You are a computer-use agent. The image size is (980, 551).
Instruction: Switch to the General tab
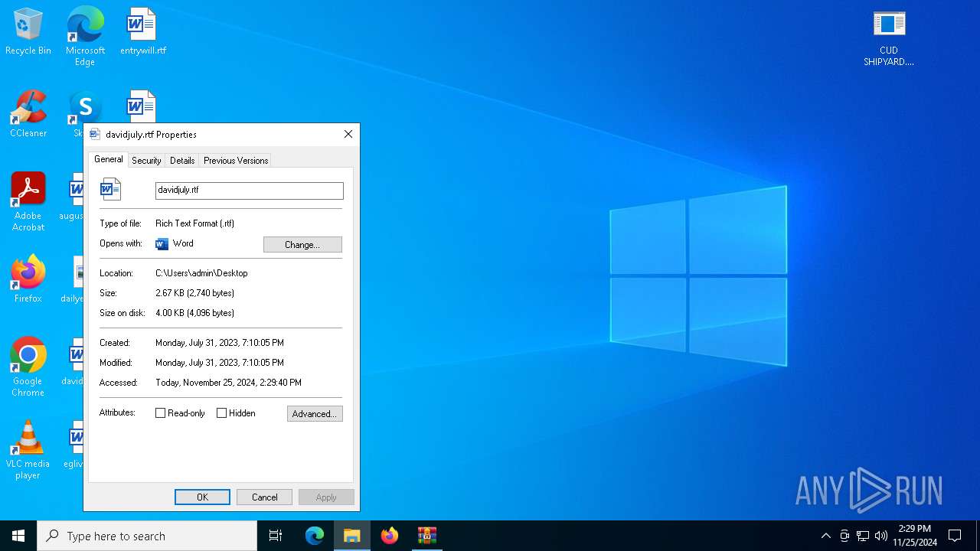pos(108,159)
